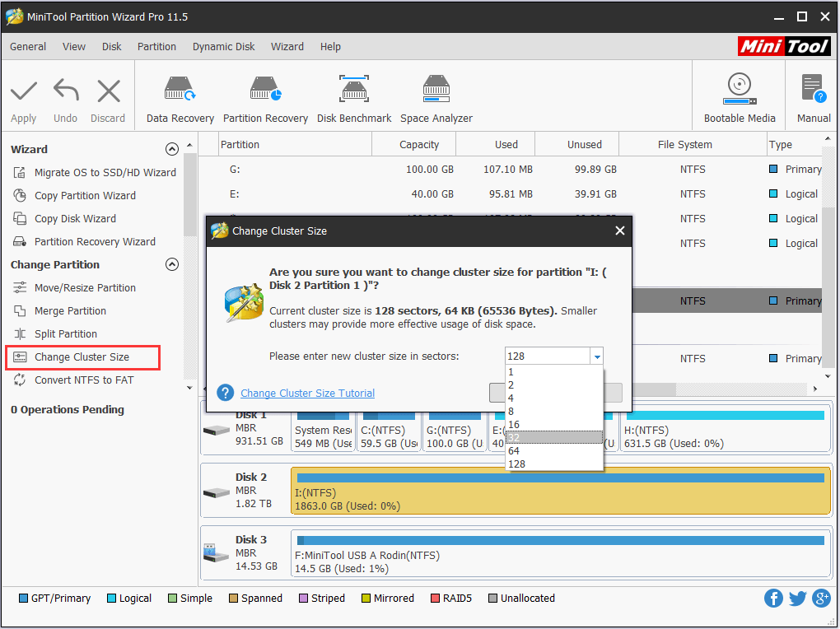The image size is (840, 629).
Task: Click the Undo arrow icon
Action: pyautogui.click(x=66, y=90)
